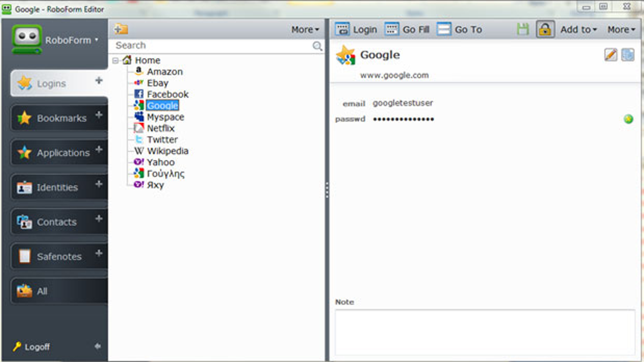The width and height of the screenshot is (644, 362).
Task: Click the vertical splitter handle between the panes
Action: 327,190
